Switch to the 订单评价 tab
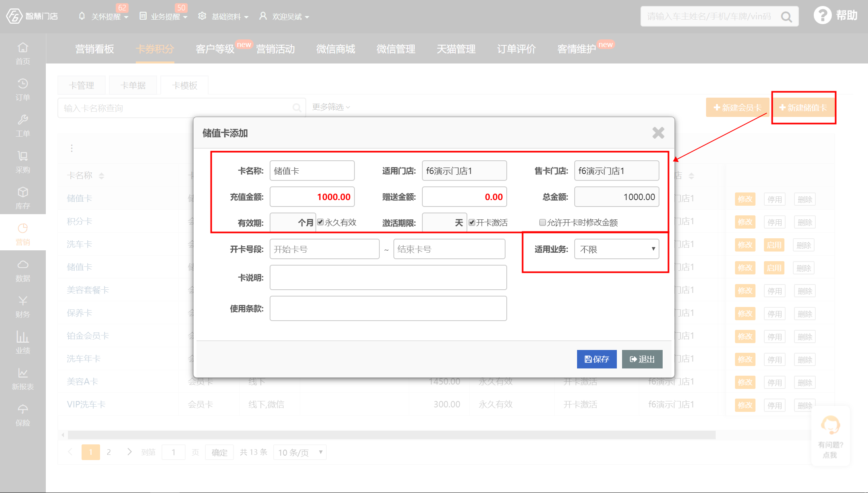 [517, 49]
